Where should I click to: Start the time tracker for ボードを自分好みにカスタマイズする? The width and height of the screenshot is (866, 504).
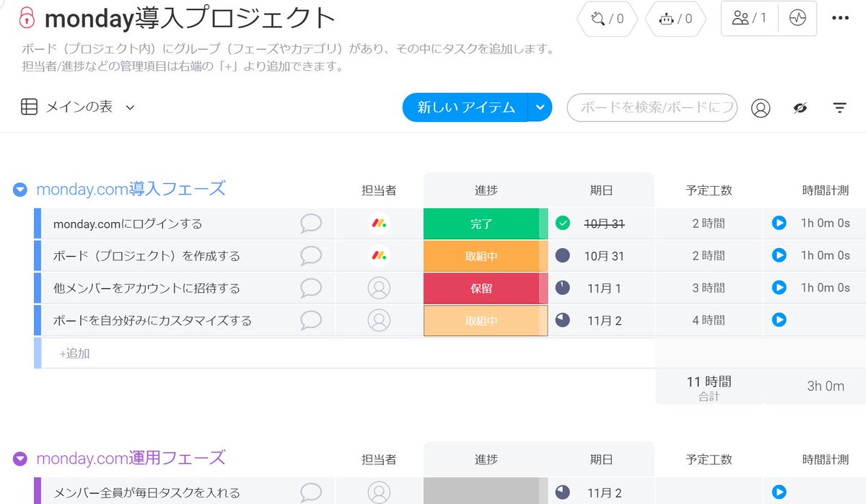779,319
